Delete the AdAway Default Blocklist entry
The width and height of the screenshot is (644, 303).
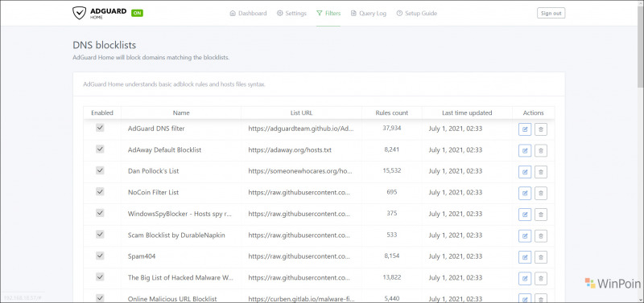(541, 150)
